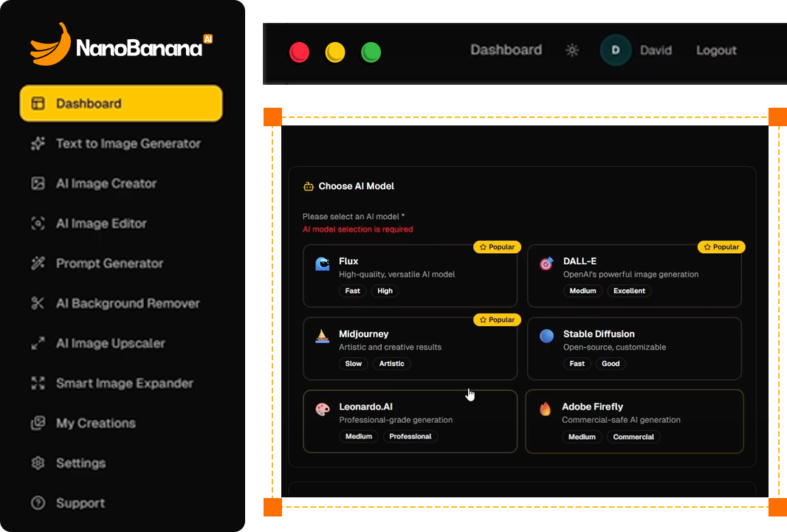The width and height of the screenshot is (787, 532).
Task: Open Dashboard in the sidebar
Action: [121, 103]
